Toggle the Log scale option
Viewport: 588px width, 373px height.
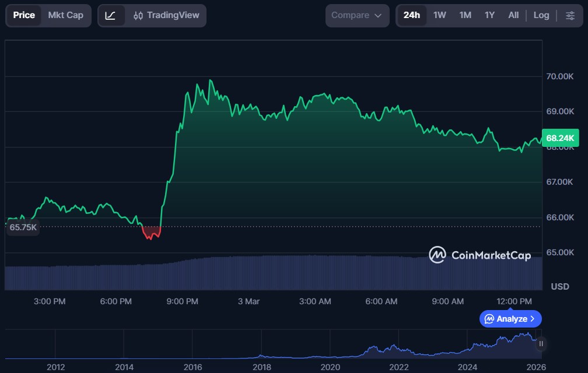541,15
